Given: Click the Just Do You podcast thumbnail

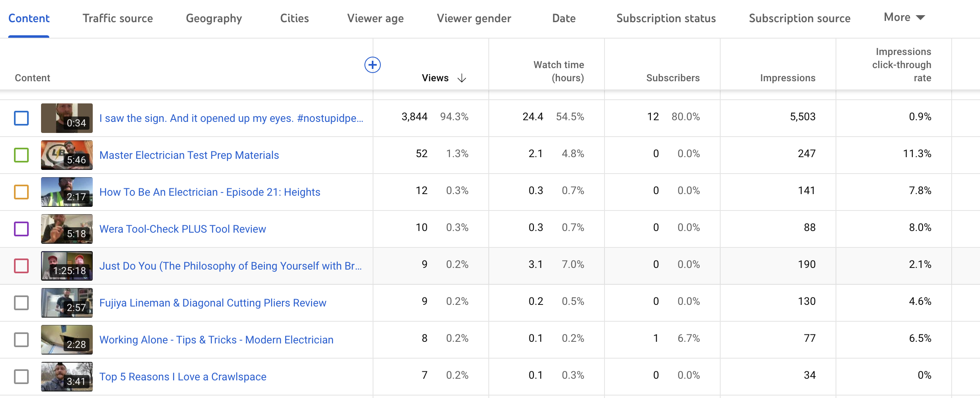Looking at the screenshot, I should click(66, 265).
